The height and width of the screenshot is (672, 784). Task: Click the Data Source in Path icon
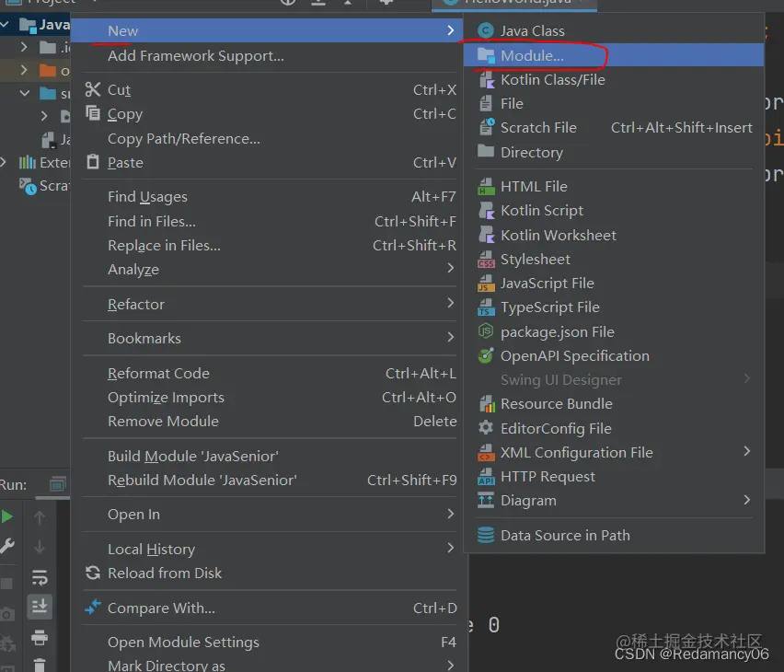[486, 535]
